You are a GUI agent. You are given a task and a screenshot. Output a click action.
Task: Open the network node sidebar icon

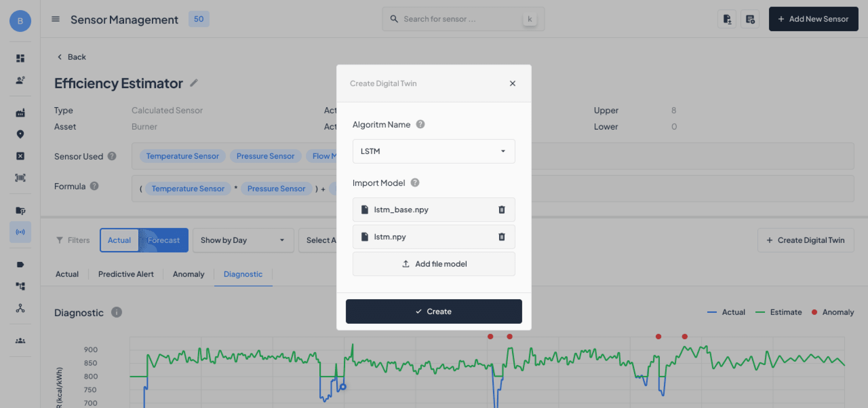(20, 308)
